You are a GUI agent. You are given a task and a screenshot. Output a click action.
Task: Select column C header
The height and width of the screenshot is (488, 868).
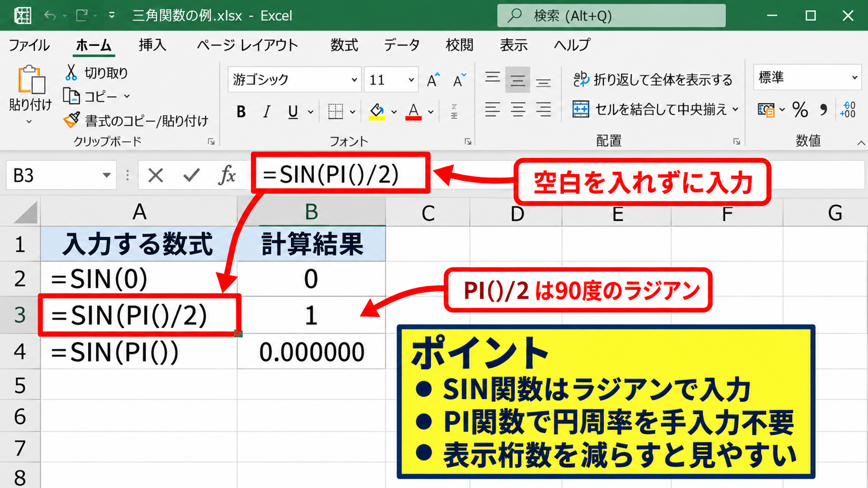[428, 213]
